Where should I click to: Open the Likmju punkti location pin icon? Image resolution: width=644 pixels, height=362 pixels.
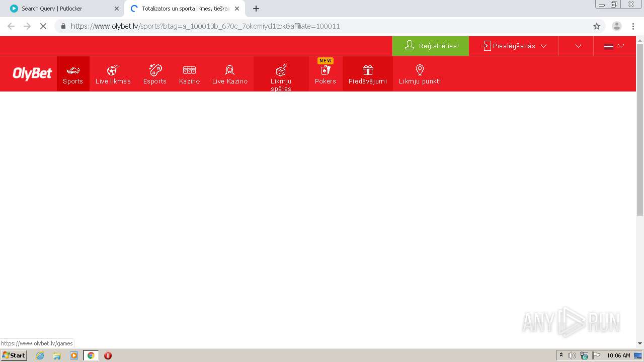click(x=420, y=70)
